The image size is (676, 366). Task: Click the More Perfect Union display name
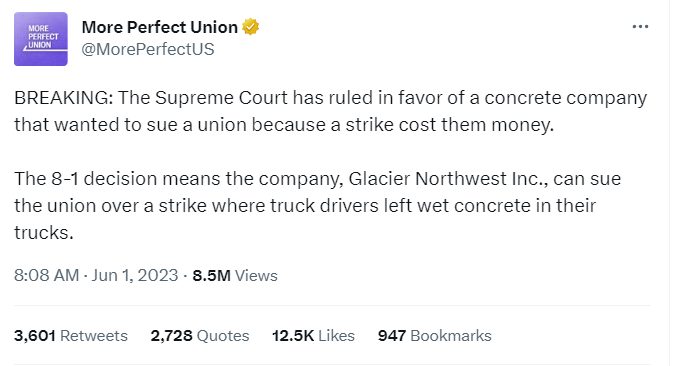[160, 27]
